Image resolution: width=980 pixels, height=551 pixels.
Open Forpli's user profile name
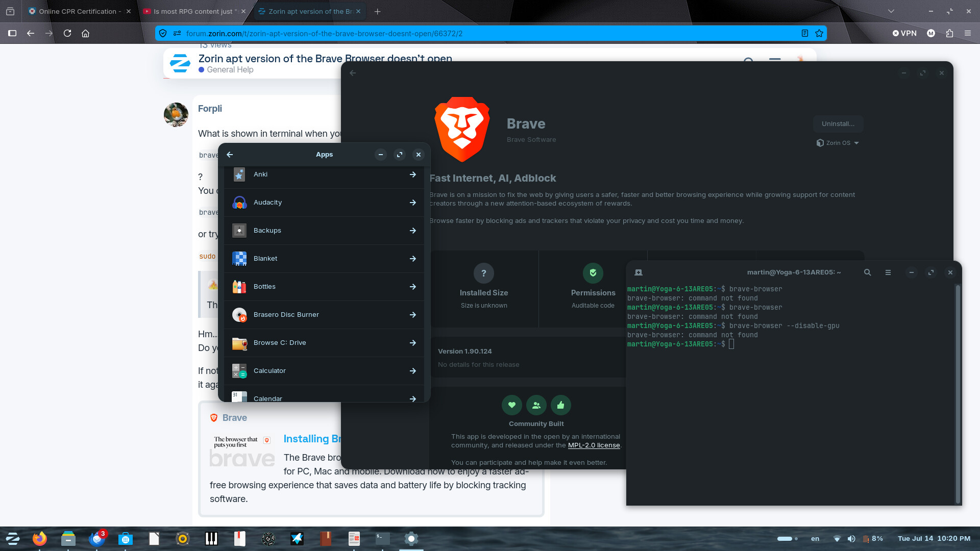click(210, 109)
